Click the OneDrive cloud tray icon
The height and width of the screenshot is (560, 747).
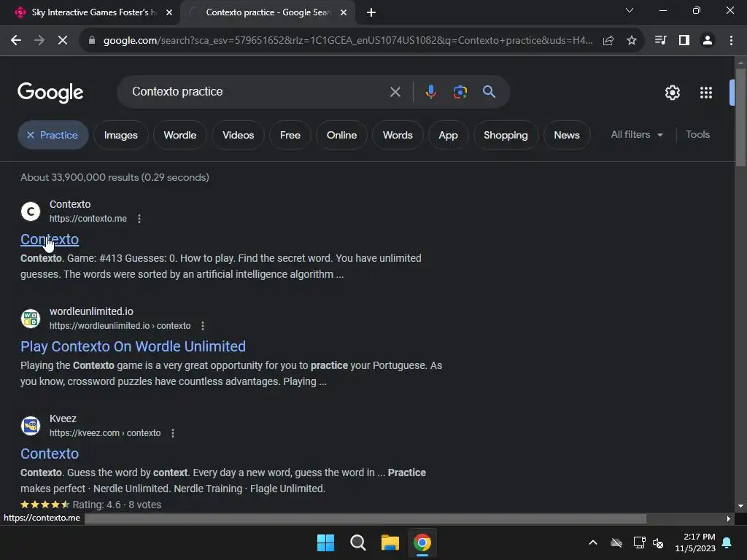pyautogui.click(x=616, y=542)
